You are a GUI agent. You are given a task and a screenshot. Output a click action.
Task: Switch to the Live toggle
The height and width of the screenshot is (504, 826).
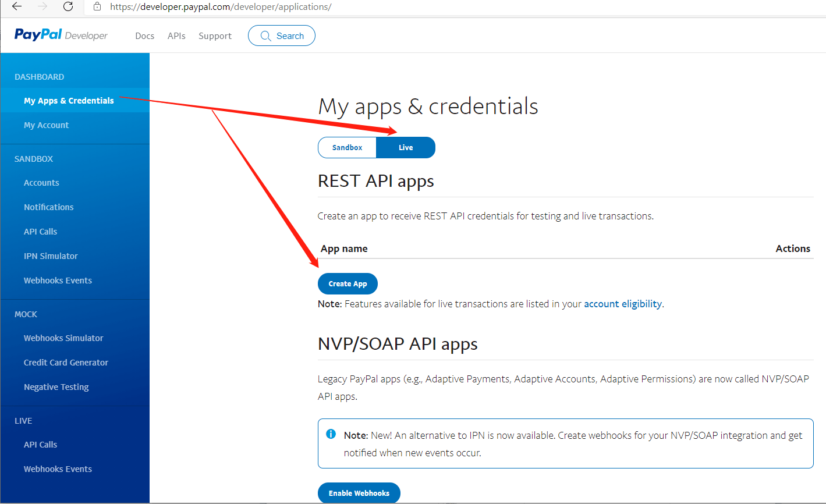click(x=406, y=148)
